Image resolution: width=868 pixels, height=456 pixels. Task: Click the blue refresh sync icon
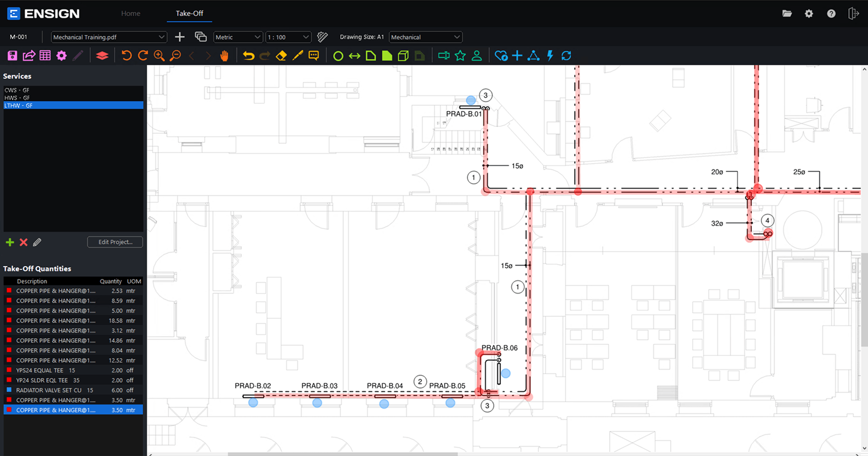coord(566,56)
